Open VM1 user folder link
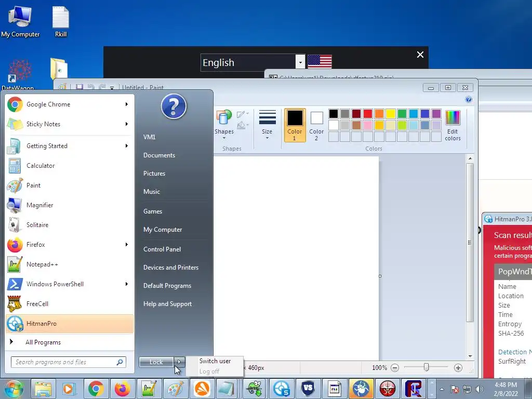Image resolution: width=532 pixels, height=399 pixels. [149, 137]
